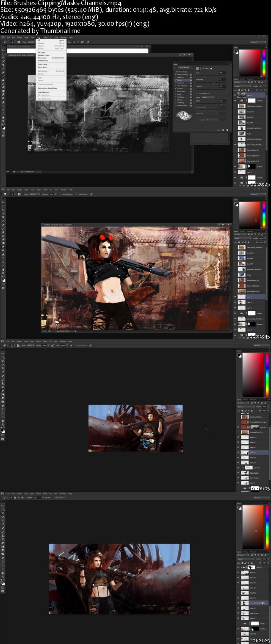Expand the Modify submenu in the Select menu
271x644 pixels.
point(51,74)
